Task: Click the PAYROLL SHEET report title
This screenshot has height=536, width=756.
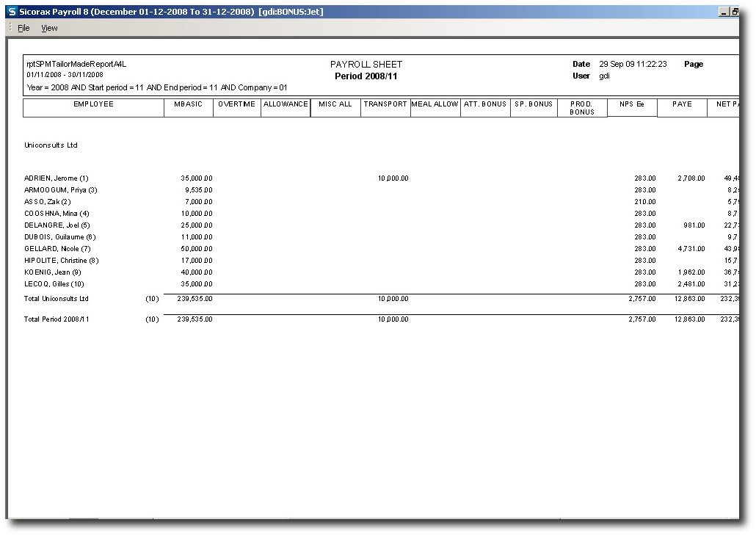Action: tap(366, 65)
